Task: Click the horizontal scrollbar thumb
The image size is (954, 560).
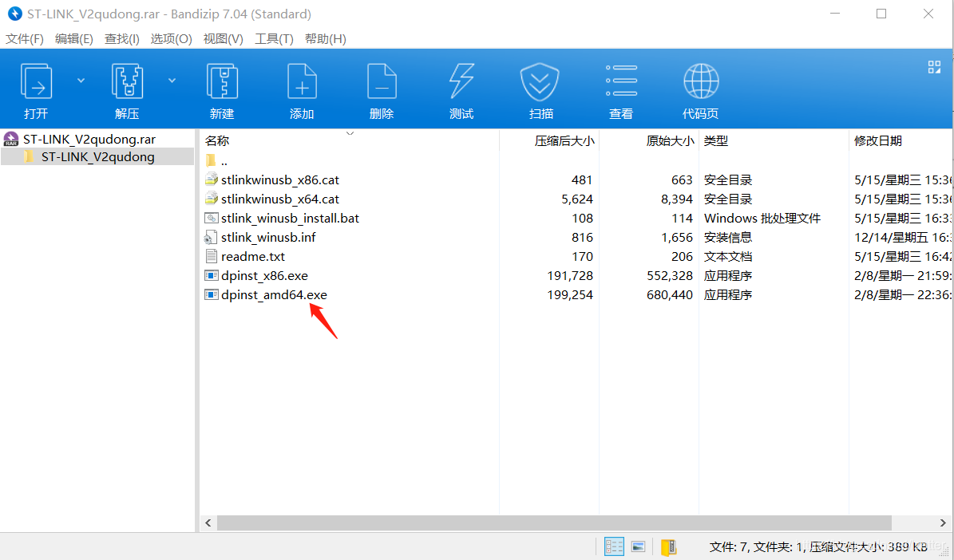Action: [x=554, y=523]
